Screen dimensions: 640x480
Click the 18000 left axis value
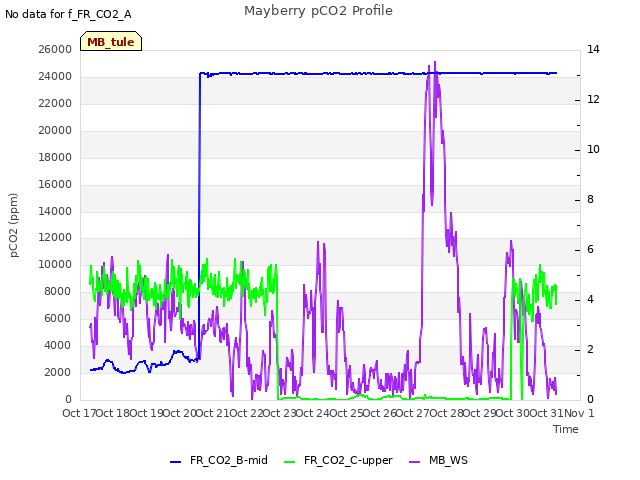(55, 157)
